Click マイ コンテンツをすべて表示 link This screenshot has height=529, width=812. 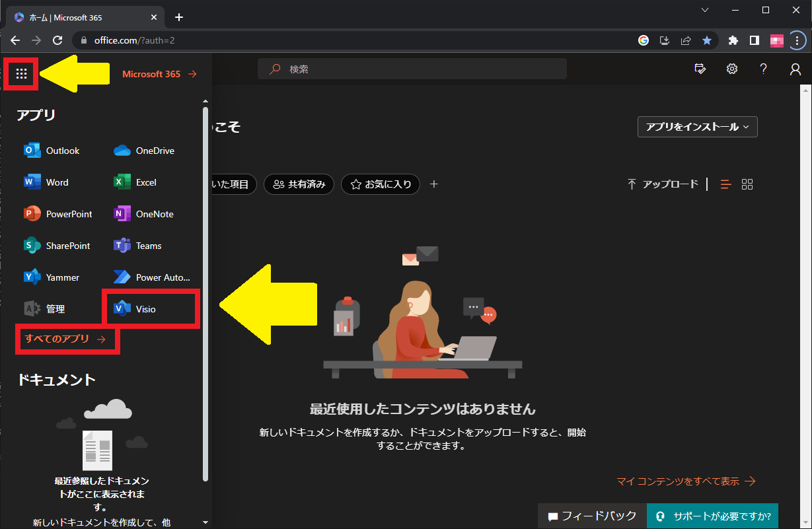tap(686, 481)
